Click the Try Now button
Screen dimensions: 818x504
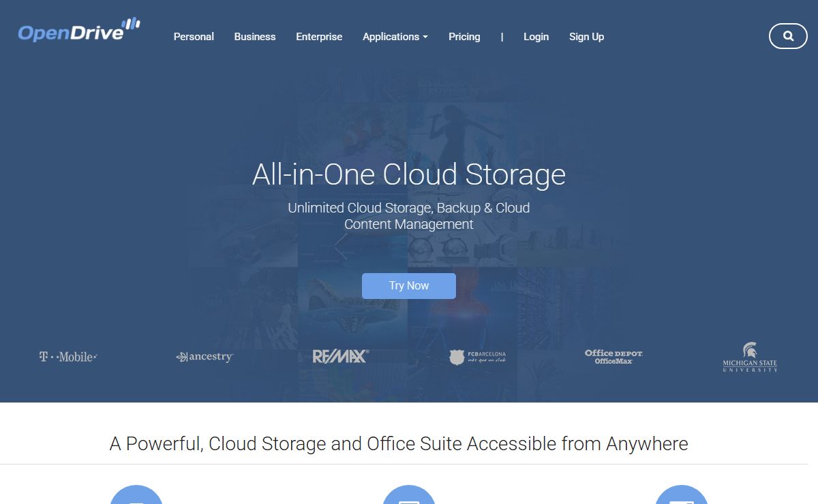[x=409, y=286]
